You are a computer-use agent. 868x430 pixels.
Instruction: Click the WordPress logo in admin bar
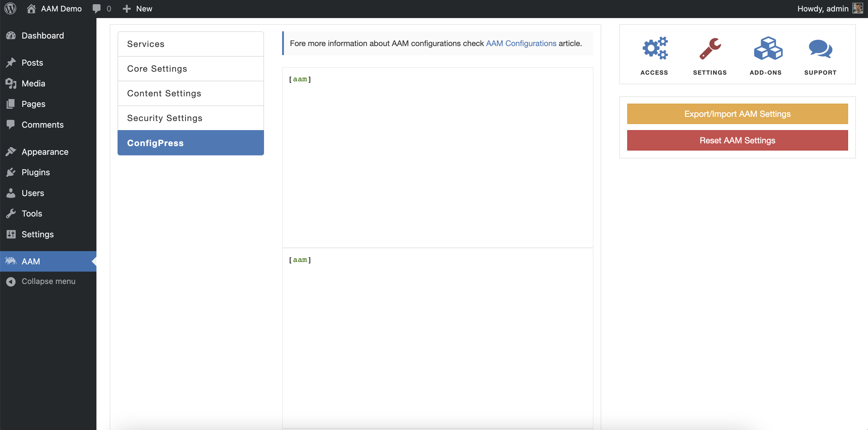point(10,8)
